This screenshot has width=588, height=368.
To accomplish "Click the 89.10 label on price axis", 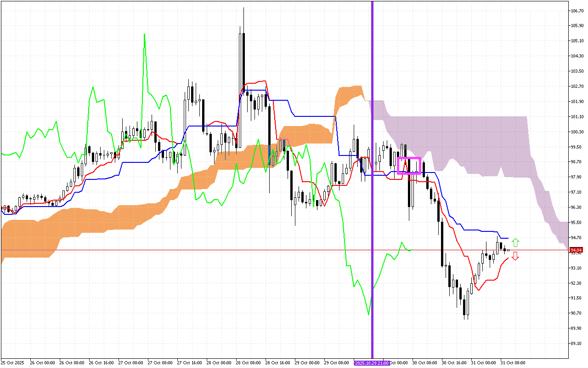I will (576, 344).
